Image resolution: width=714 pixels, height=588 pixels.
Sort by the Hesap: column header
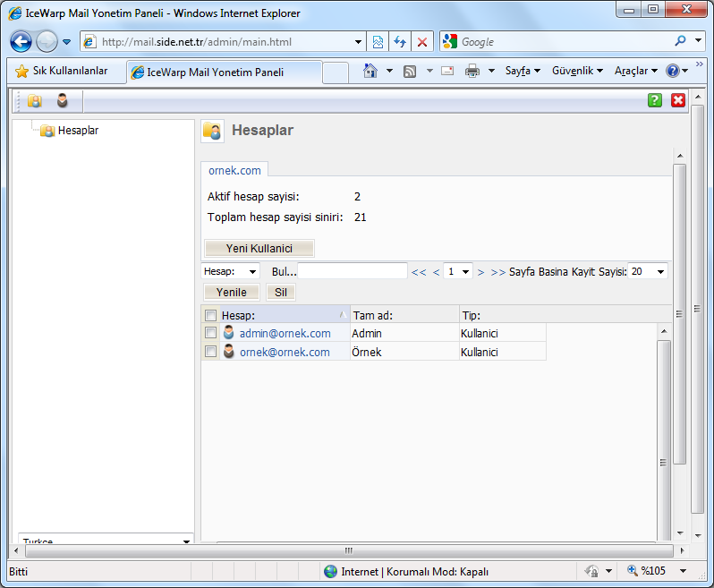tap(285, 315)
